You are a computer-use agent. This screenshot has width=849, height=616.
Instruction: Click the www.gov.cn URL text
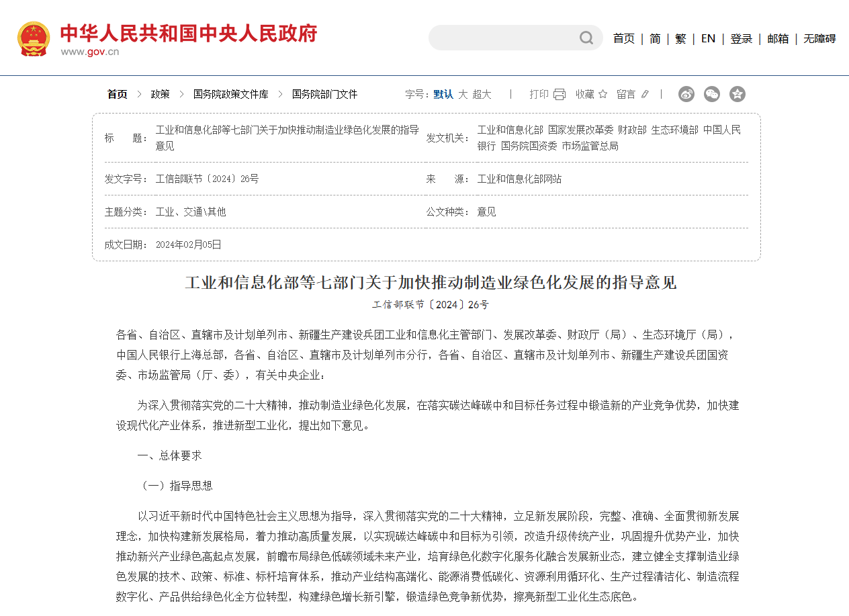coord(89,52)
